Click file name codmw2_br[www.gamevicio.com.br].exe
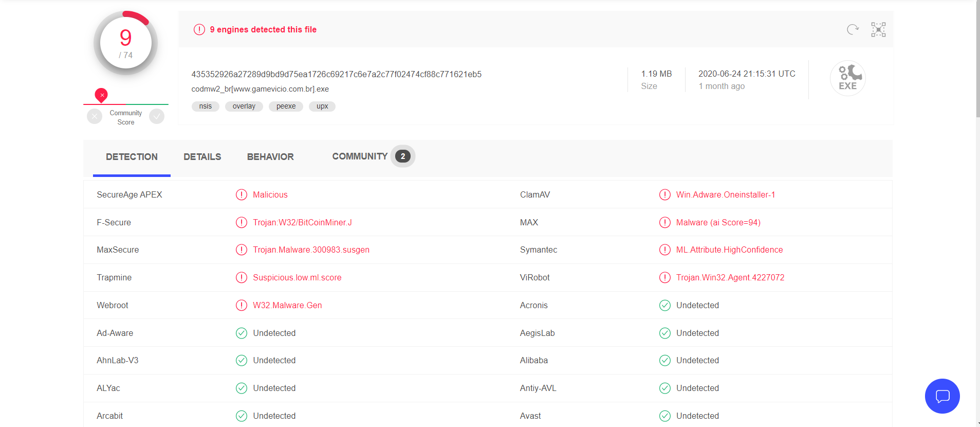 (260, 89)
